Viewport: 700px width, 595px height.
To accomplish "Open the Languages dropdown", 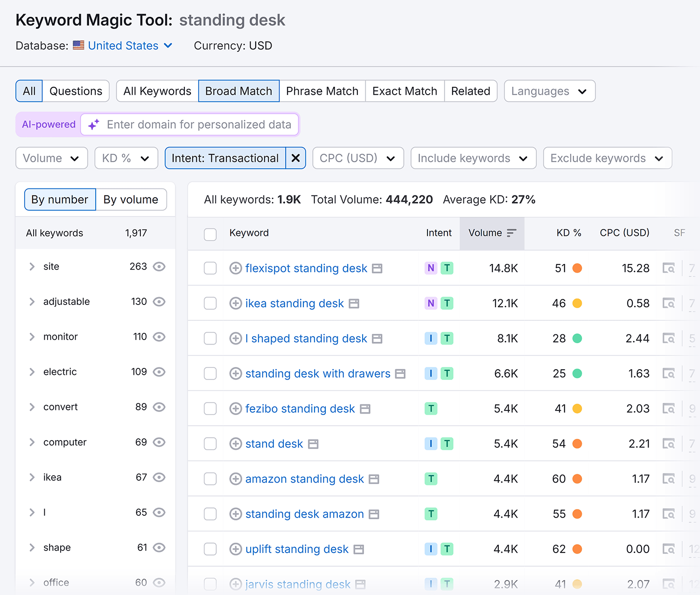I will (x=550, y=91).
